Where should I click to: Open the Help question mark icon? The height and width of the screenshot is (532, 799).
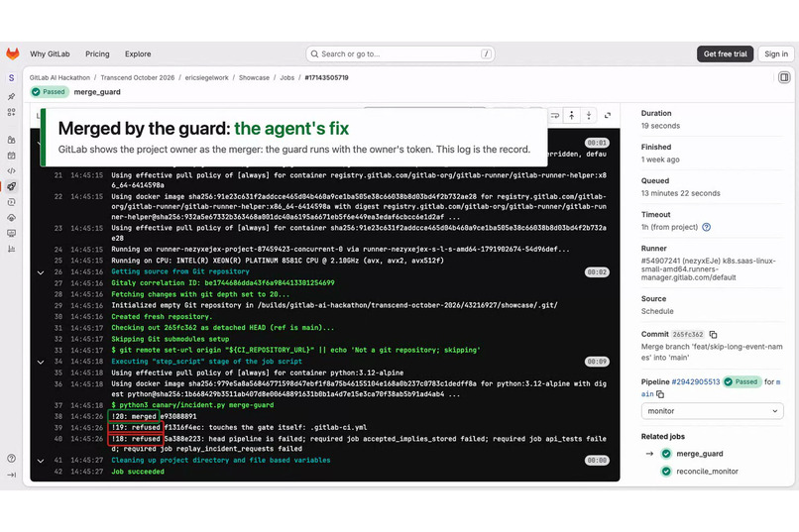click(x=11, y=458)
